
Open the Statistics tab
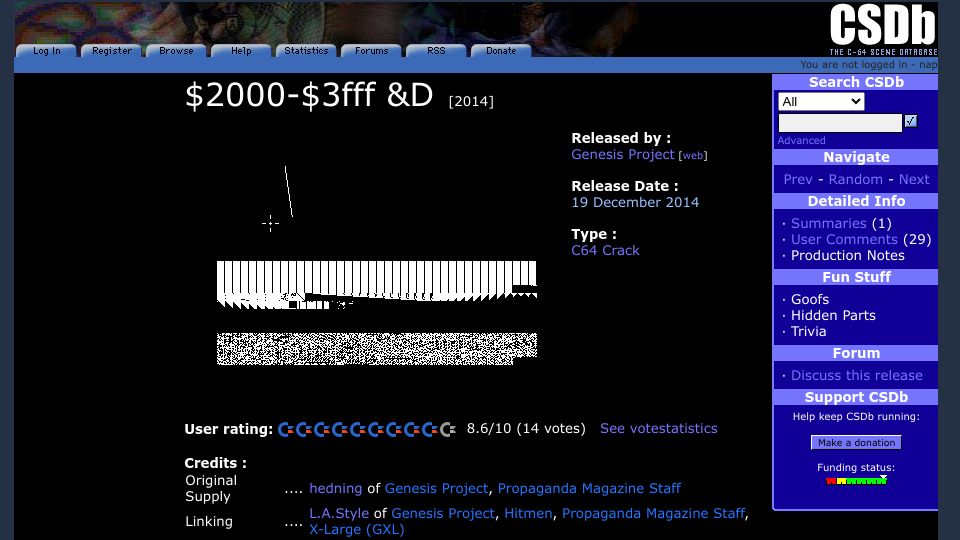click(306, 51)
